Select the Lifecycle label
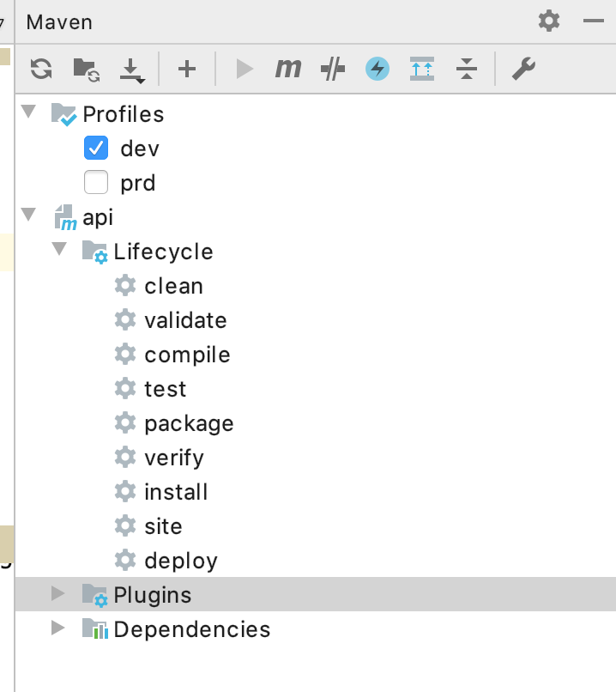The width and height of the screenshot is (616, 692). 163,252
